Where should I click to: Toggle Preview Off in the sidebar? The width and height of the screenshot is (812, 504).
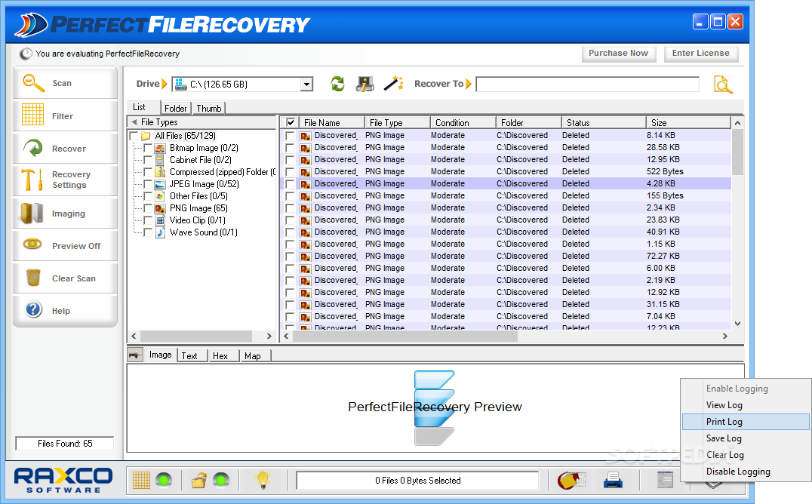(x=65, y=245)
